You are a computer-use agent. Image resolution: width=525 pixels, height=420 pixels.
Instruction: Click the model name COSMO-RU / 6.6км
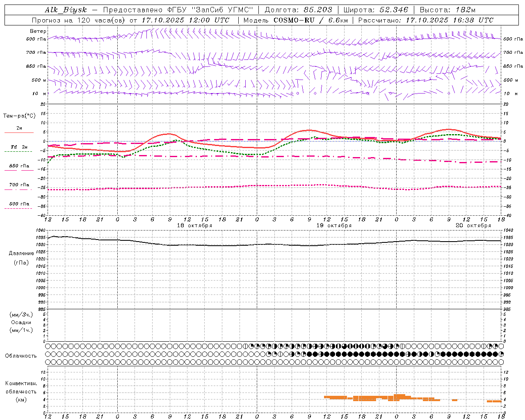pyautogui.click(x=310, y=20)
